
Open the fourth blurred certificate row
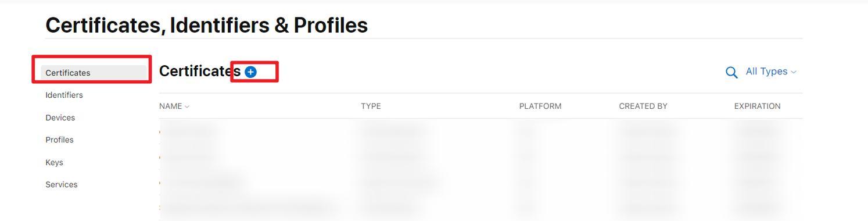(480, 207)
